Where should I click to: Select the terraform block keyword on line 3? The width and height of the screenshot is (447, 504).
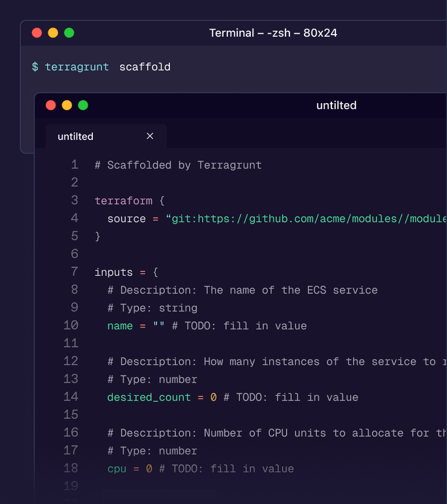click(x=123, y=200)
